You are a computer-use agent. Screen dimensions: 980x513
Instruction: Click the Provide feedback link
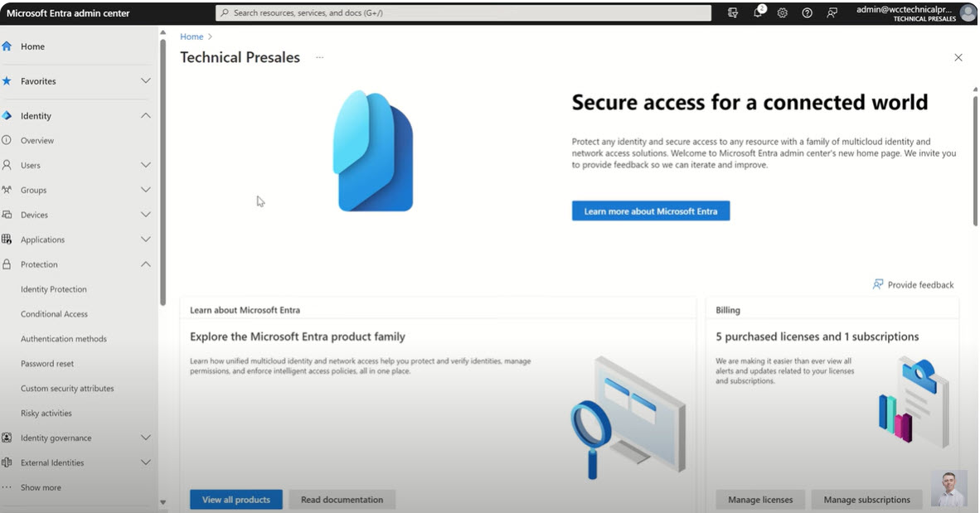(x=913, y=284)
